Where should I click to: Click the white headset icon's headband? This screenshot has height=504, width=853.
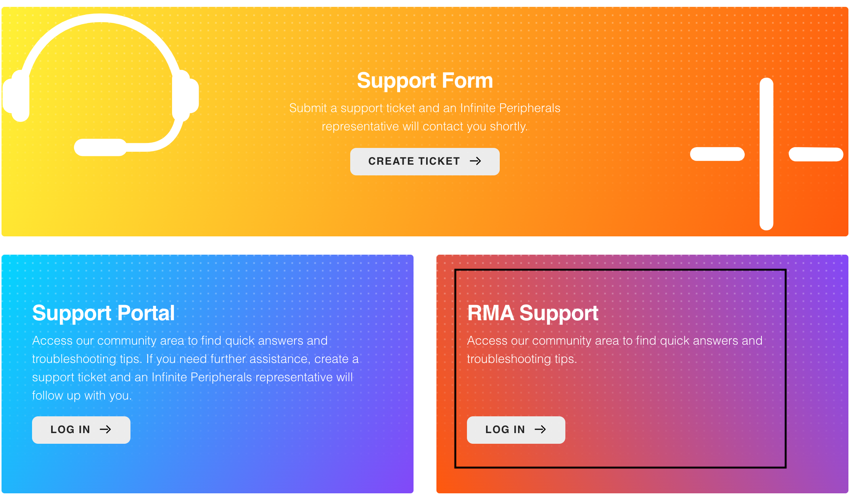pyautogui.click(x=100, y=19)
